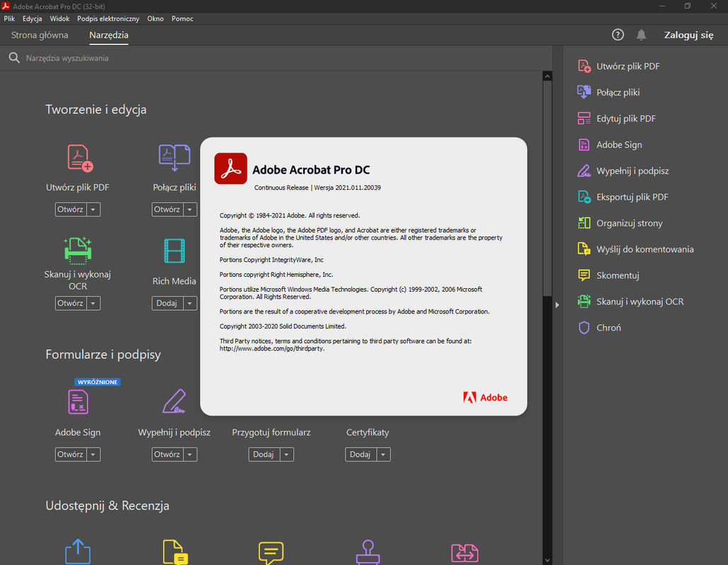Viewport: 728px width, 565px height.
Task: Click Otwórz under Wypełnij i podpisz
Action: click(167, 455)
